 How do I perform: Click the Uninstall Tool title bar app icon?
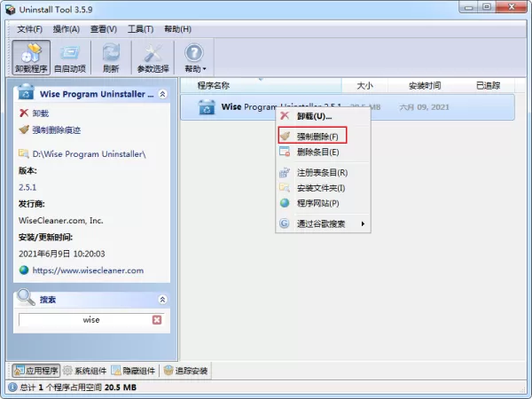click(11, 10)
